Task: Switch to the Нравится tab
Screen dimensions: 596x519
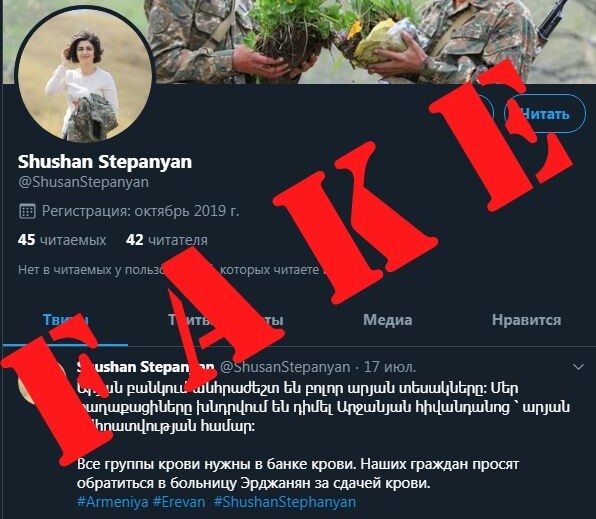Action: click(526, 320)
